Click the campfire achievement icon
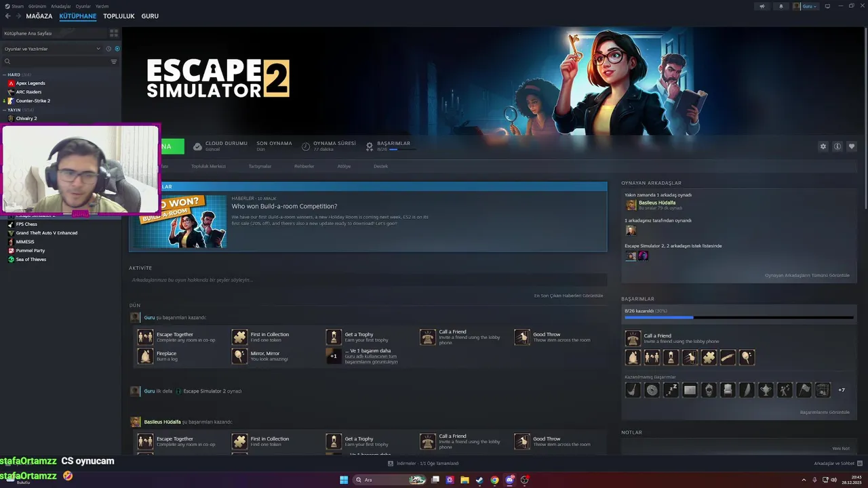 (633, 357)
